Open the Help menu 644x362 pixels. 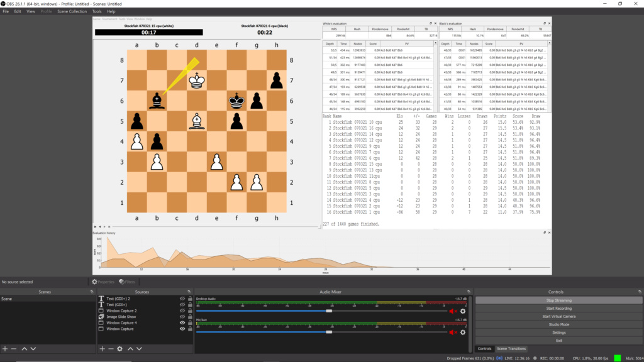(x=111, y=11)
